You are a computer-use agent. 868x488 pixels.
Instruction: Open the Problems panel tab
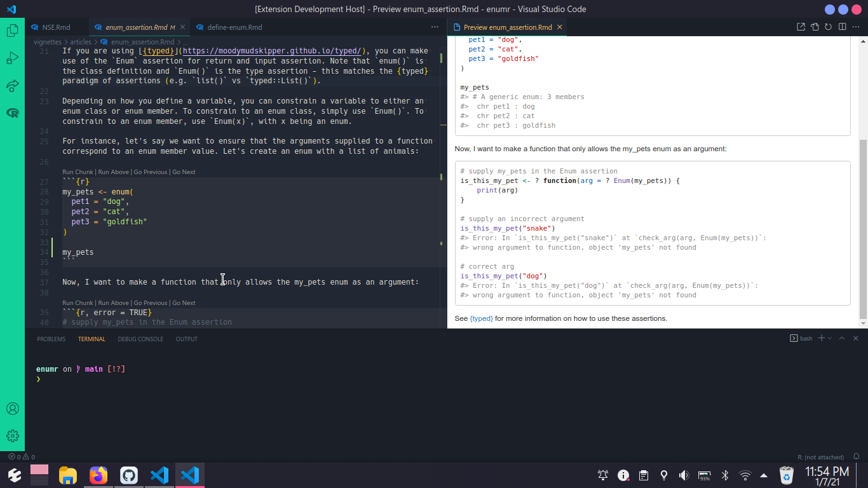click(51, 339)
